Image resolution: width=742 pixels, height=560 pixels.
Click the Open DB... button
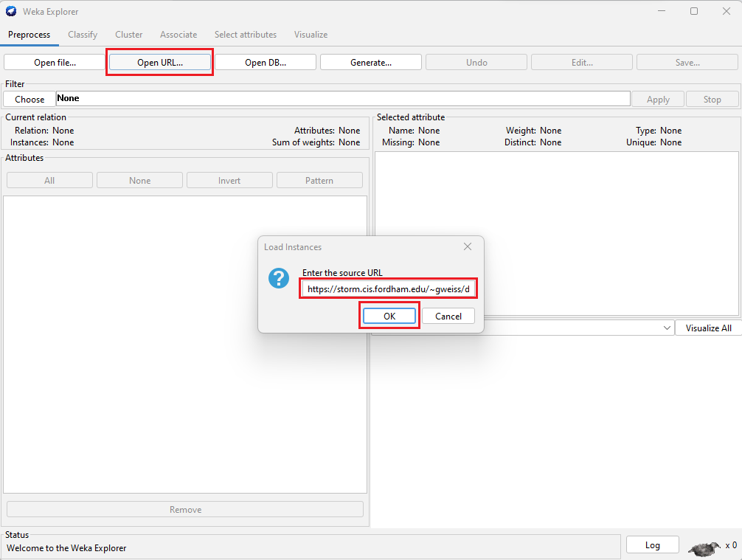click(266, 63)
